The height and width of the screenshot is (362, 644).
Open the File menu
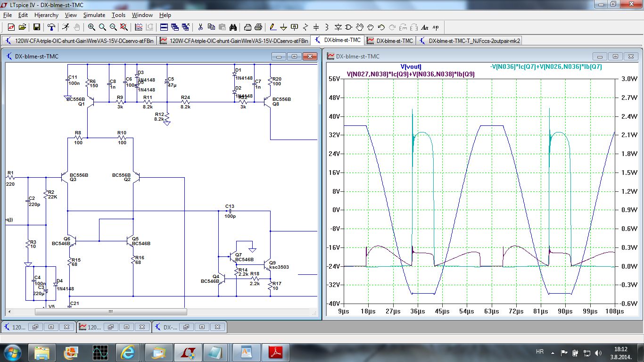click(x=7, y=15)
